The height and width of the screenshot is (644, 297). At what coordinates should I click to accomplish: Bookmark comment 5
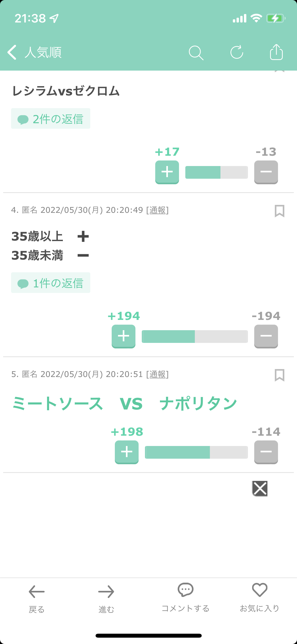click(279, 375)
